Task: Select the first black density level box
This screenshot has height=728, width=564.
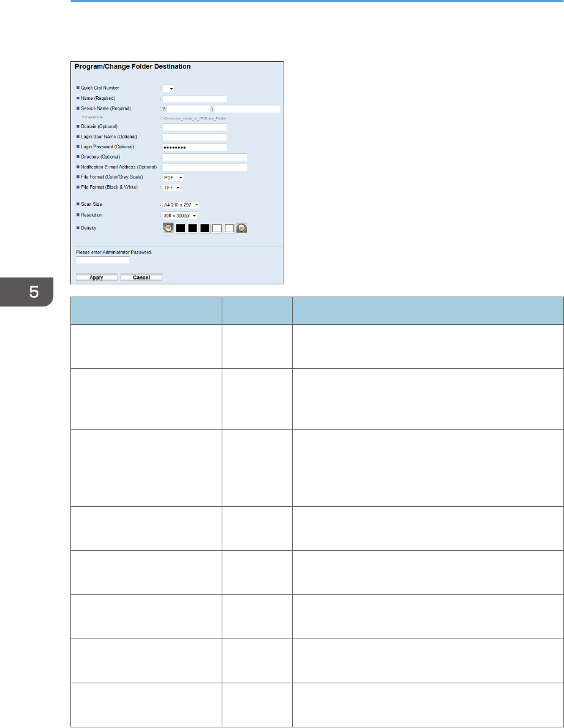Action: click(181, 229)
